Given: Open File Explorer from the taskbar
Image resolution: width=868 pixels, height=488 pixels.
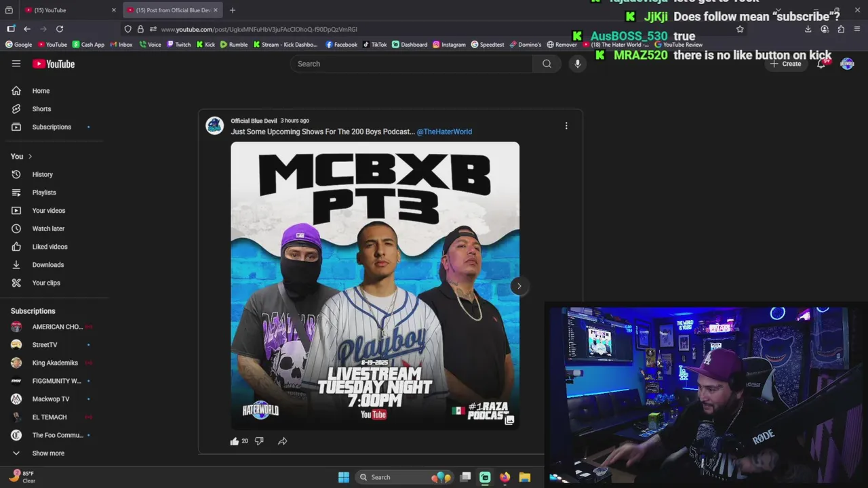Looking at the screenshot, I should click(525, 477).
